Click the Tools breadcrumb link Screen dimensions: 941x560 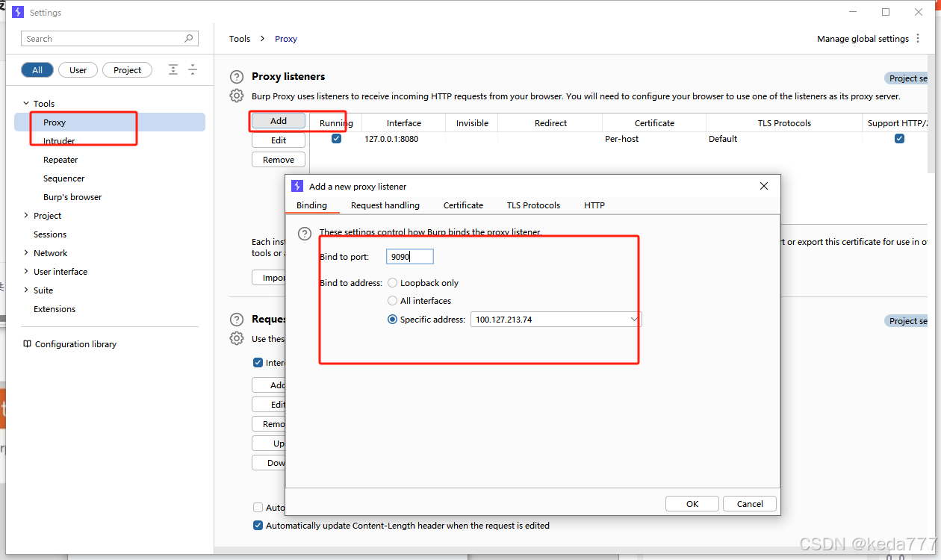click(x=240, y=39)
